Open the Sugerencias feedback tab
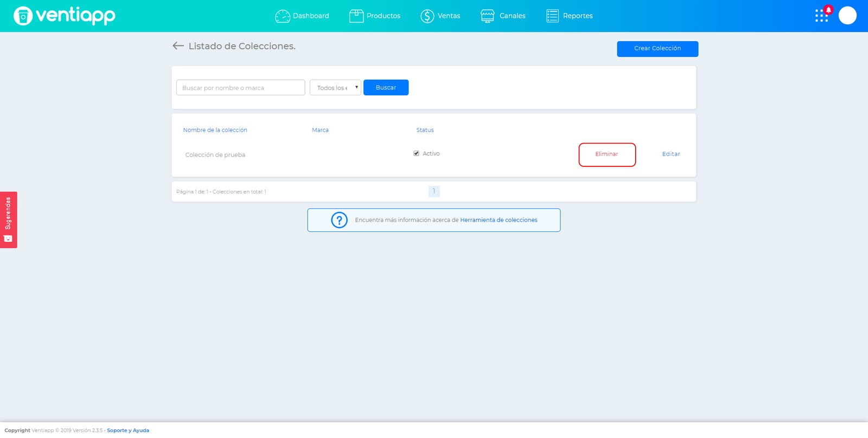Screen dimensions: 868x438 (9, 220)
